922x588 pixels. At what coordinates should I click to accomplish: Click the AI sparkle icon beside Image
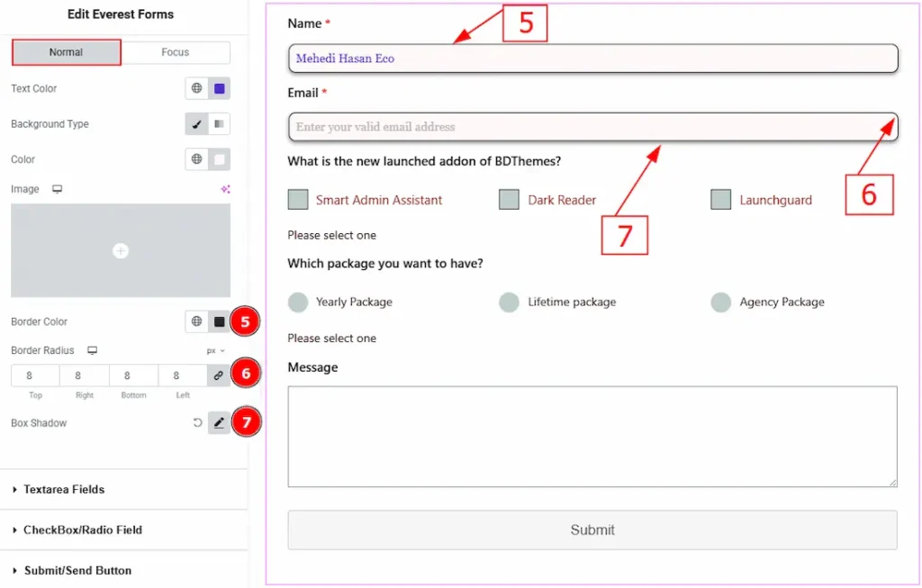tap(225, 189)
